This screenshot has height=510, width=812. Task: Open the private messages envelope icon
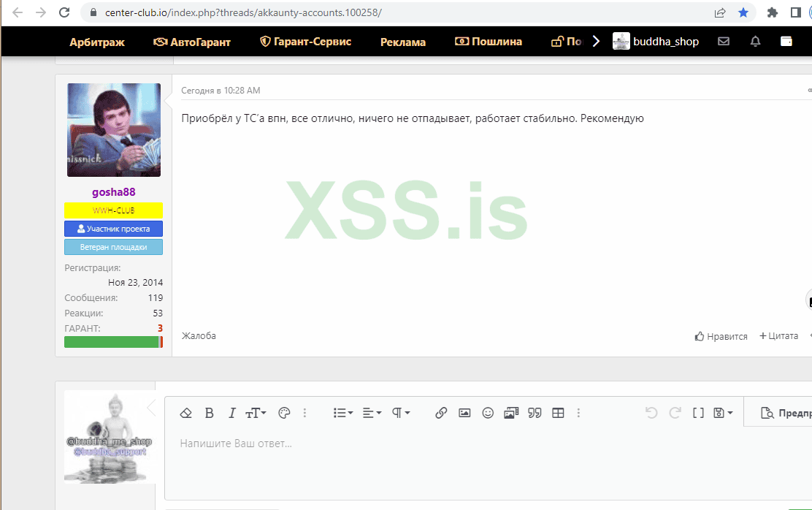tap(724, 42)
